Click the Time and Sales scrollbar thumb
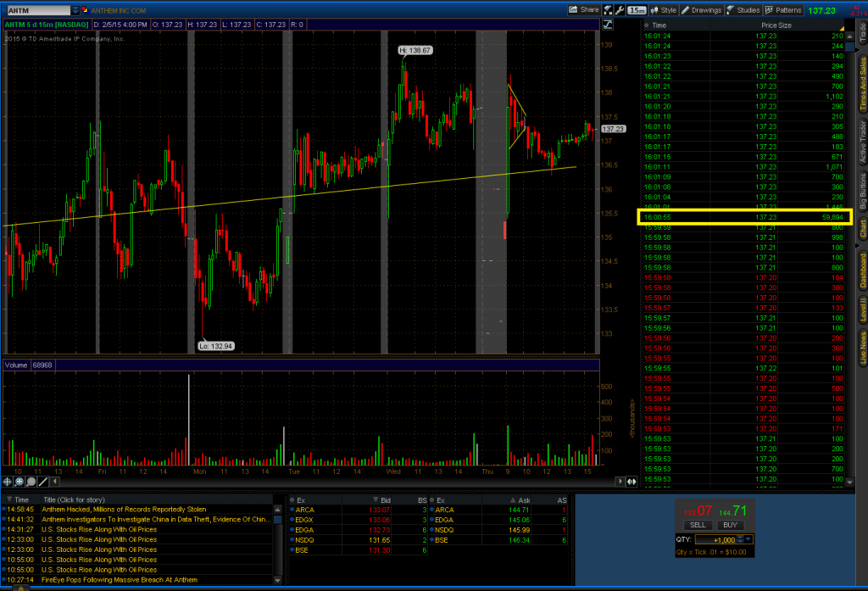 pos(849,47)
